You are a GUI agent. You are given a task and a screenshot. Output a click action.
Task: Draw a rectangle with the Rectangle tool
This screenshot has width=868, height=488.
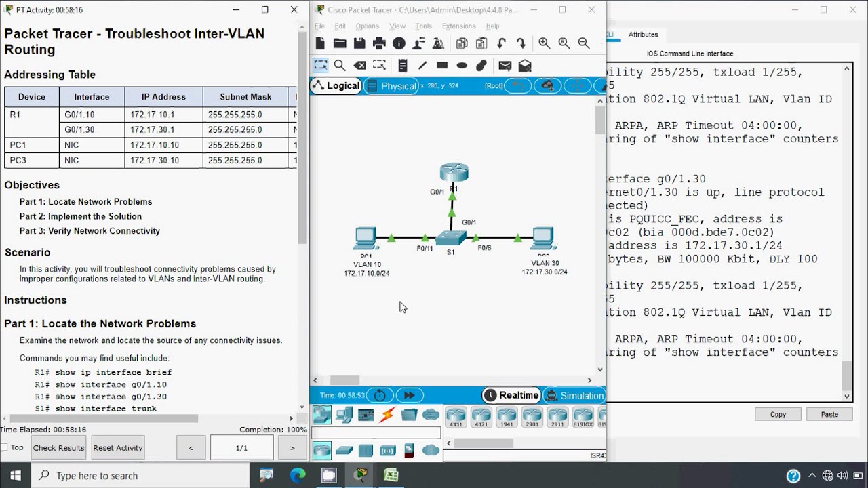[x=442, y=65]
